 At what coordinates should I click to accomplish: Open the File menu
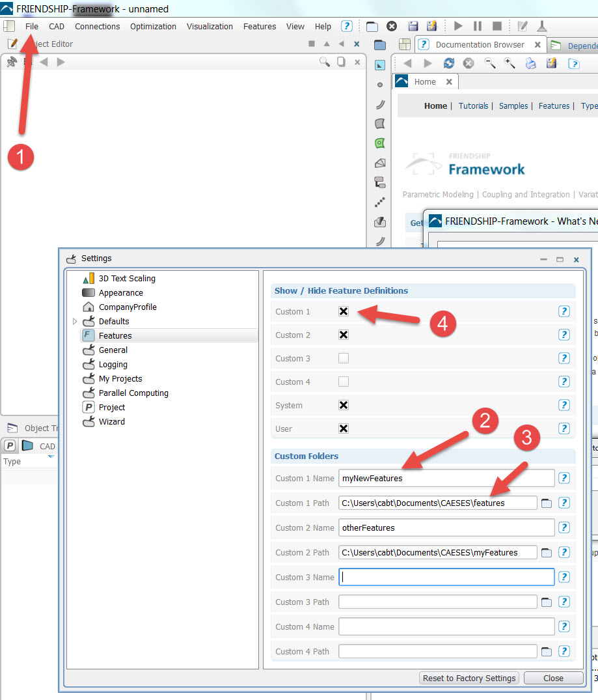pyautogui.click(x=32, y=26)
